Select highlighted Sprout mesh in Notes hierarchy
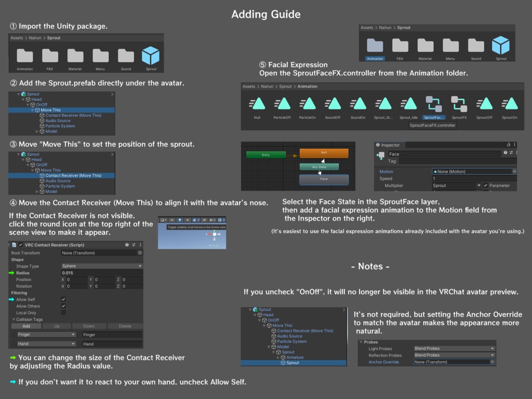The height and width of the screenshot is (399, 532). (x=294, y=363)
